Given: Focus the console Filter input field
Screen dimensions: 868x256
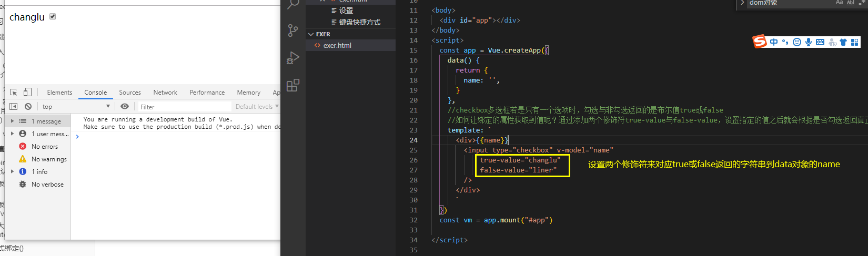Looking at the screenshot, I should (184, 107).
